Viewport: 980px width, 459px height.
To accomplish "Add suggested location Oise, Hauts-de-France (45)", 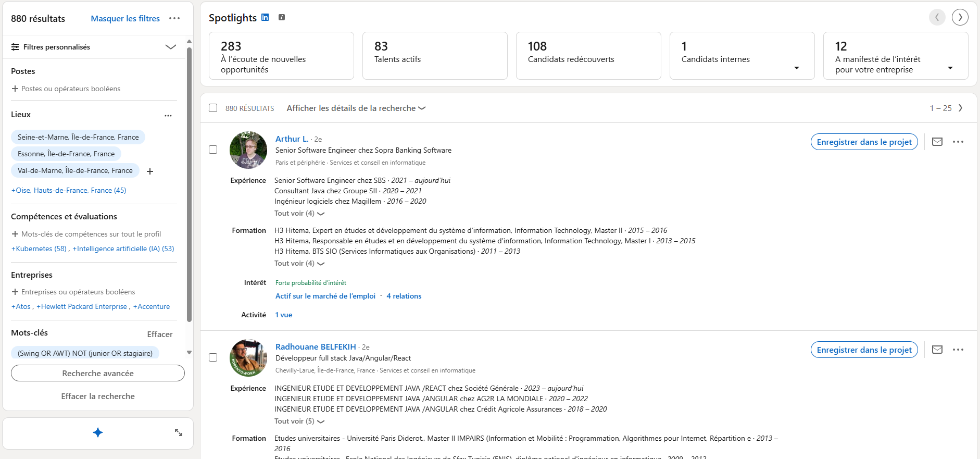I will [69, 190].
